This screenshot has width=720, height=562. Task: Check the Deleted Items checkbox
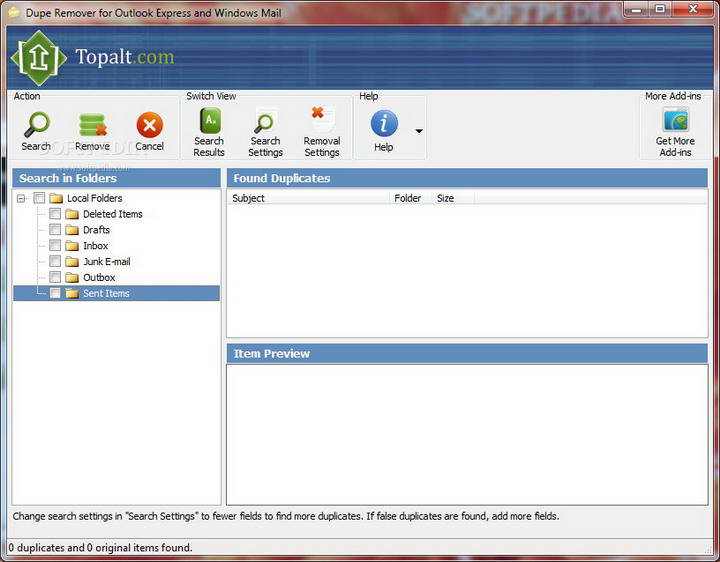coord(55,214)
